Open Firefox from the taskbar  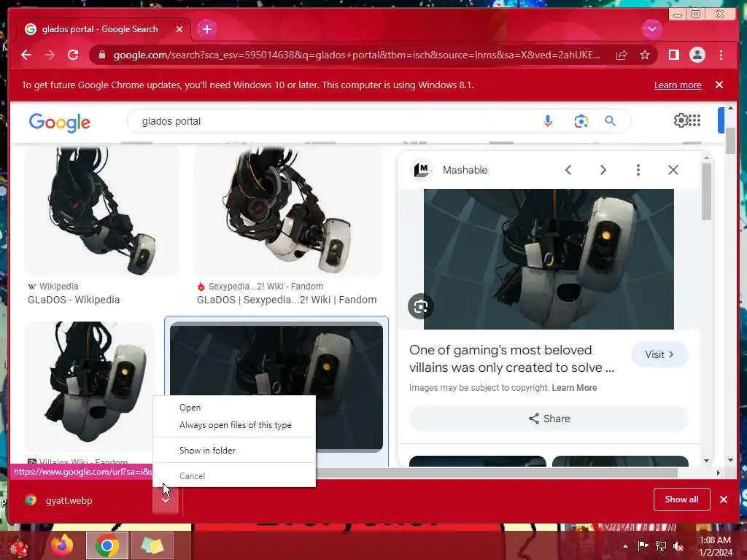[63, 545]
